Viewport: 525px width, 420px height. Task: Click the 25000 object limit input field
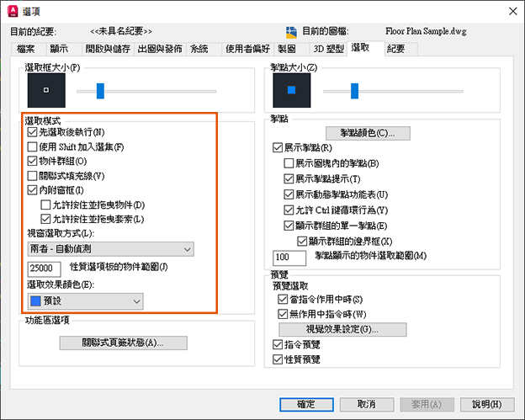pyautogui.click(x=45, y=268)
